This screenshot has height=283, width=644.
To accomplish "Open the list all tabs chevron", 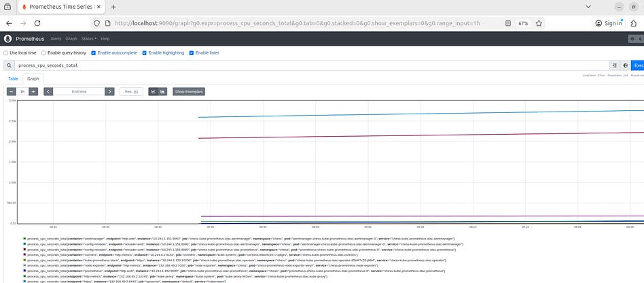I will pos(588,7).
